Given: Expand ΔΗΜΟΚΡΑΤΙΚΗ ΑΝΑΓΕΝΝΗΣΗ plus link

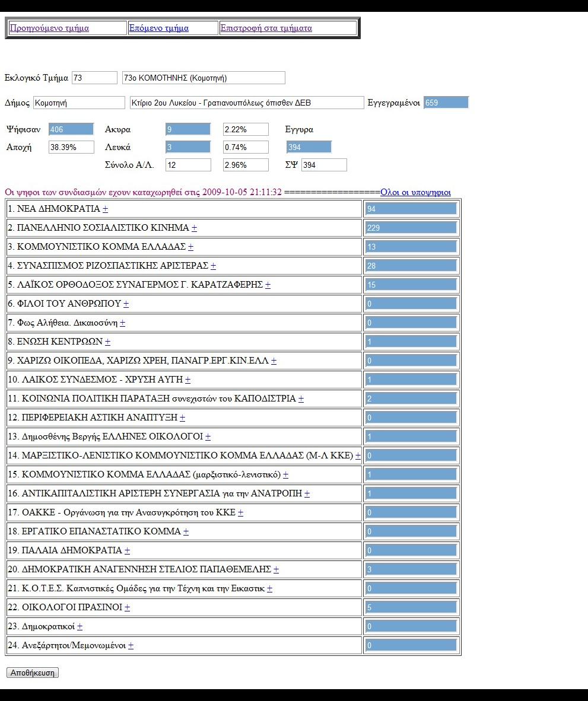Looking at the screenshot, I should (x=276, y=570).
